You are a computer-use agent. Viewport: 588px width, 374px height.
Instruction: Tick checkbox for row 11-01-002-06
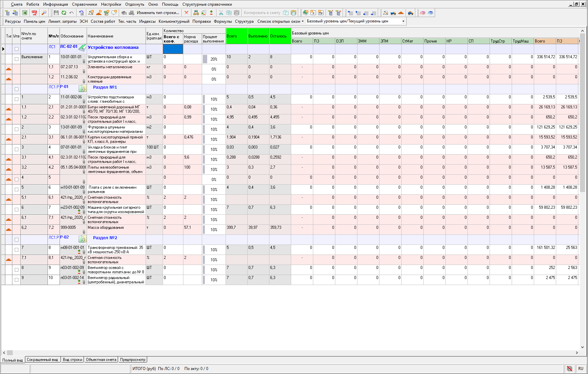click(x=16, y=99)
